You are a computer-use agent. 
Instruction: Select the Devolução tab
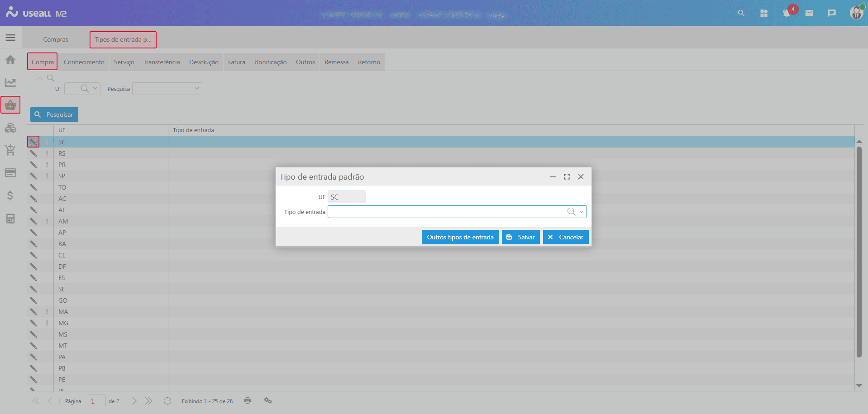[x=204, y=62]
